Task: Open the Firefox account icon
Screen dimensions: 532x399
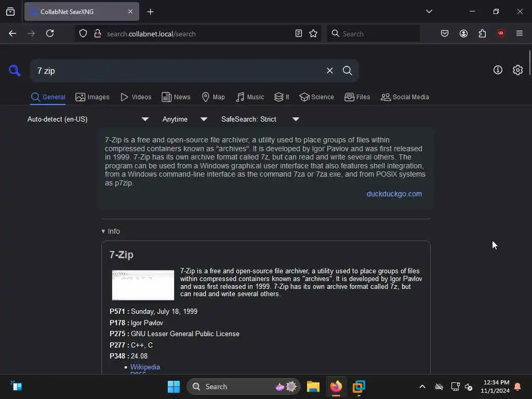Action: click(x=463, y=34)
